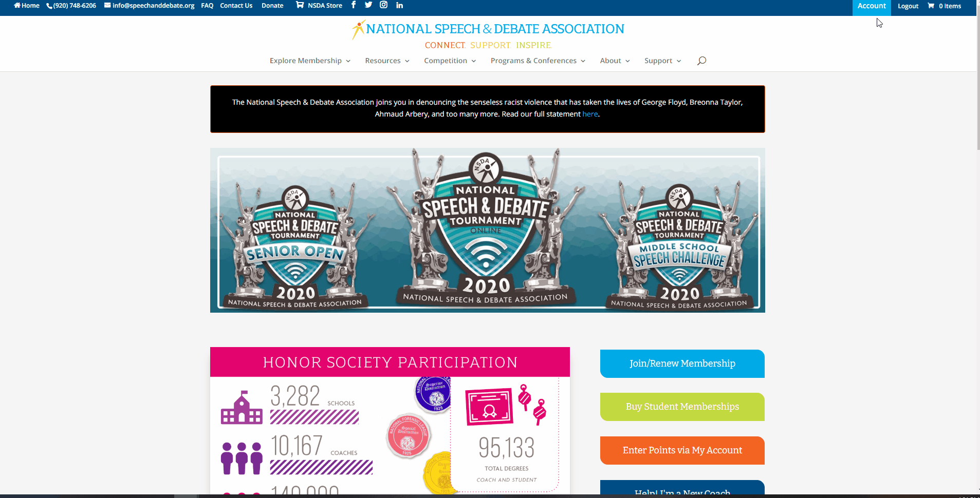
Task: Click the Facebook icon in top bar
Action: click(354, 5)
